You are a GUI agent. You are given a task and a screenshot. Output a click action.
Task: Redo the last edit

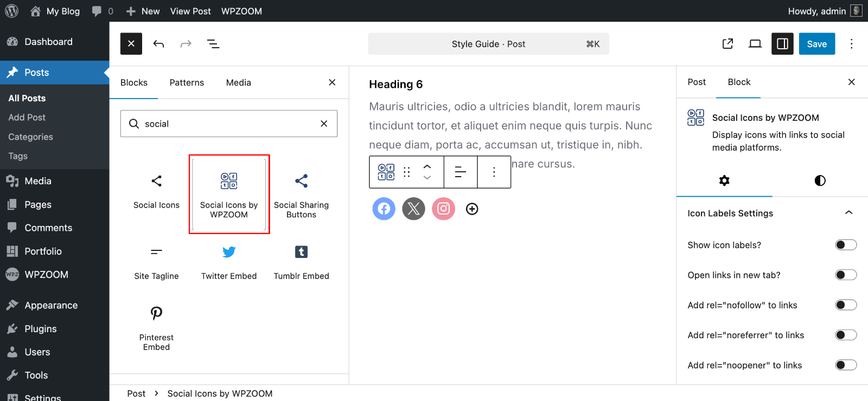pyautogui.click(x=186, y=44)
